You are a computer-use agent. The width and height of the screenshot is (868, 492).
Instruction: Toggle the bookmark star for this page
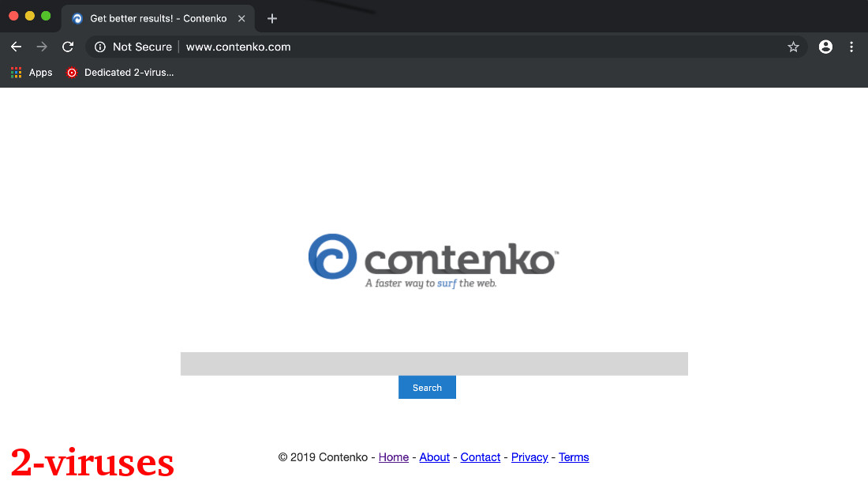(793, 47)
